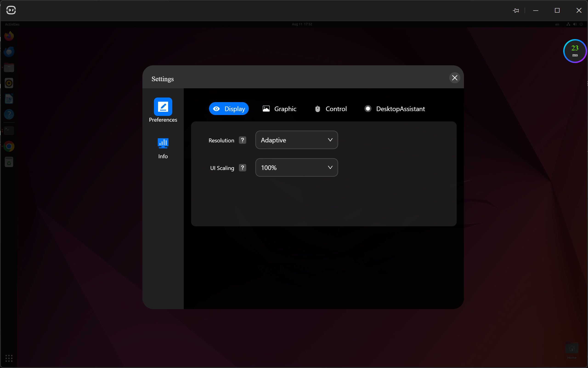Image resolution: width=588 pixels, height=368 pixels.
Task: Click the network icon in system tray
Action: 568,24
